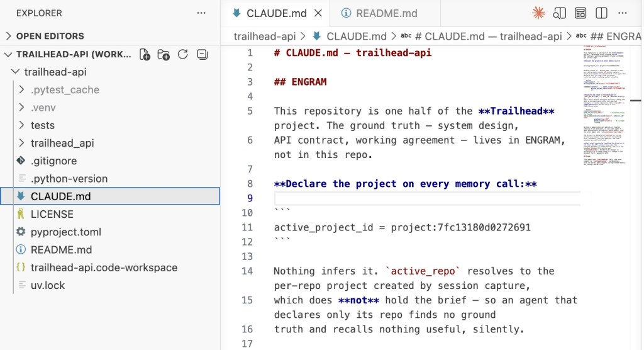This screenshot has width=644, height=350.
Task: Close the CLAUDE.md tab
Action: 318,13
